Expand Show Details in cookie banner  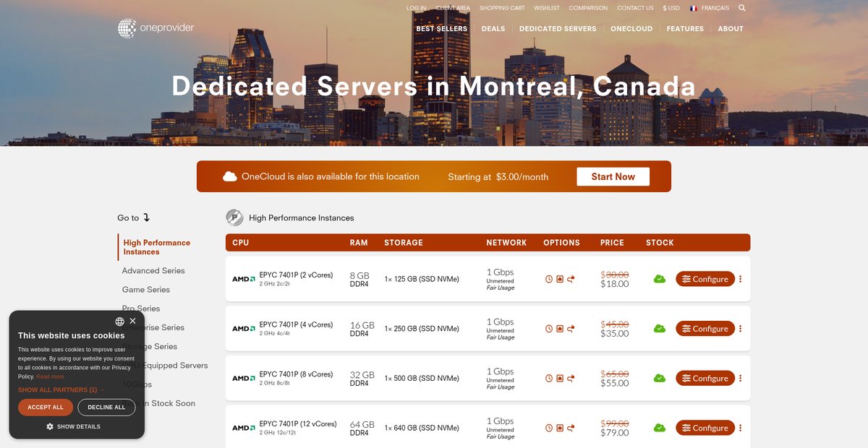click(73, 426)
